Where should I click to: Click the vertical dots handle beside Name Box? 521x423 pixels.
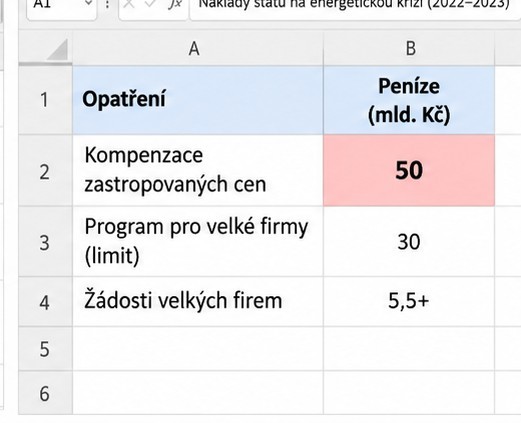pyautogui.click(x=107, y=5)
